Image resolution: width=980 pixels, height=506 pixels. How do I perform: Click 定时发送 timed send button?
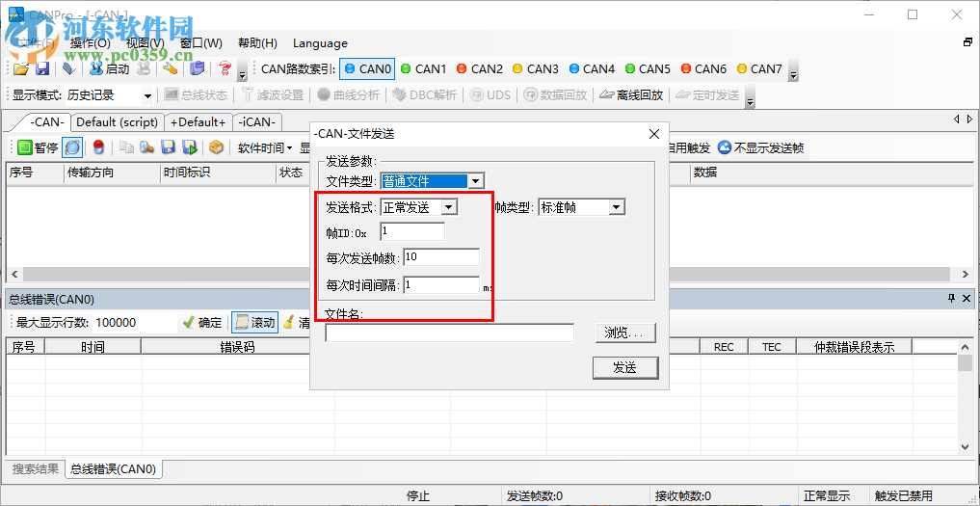(x=707, y=95)
